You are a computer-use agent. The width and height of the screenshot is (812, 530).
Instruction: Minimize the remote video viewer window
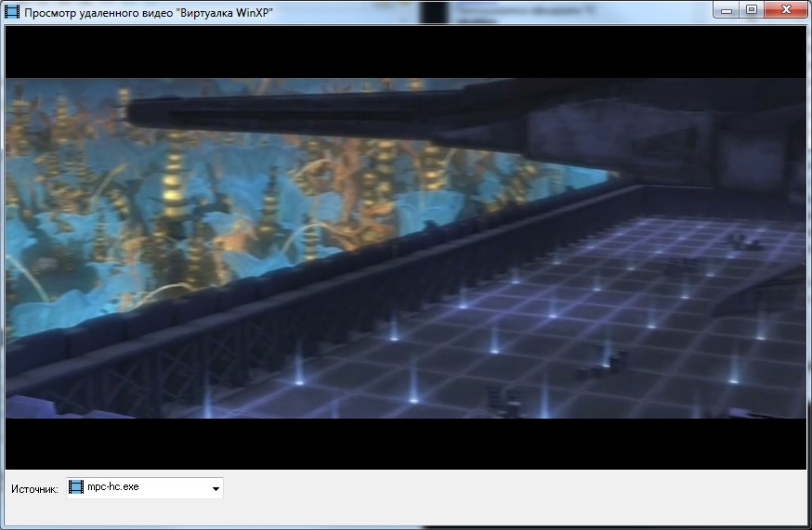point(727,10)
